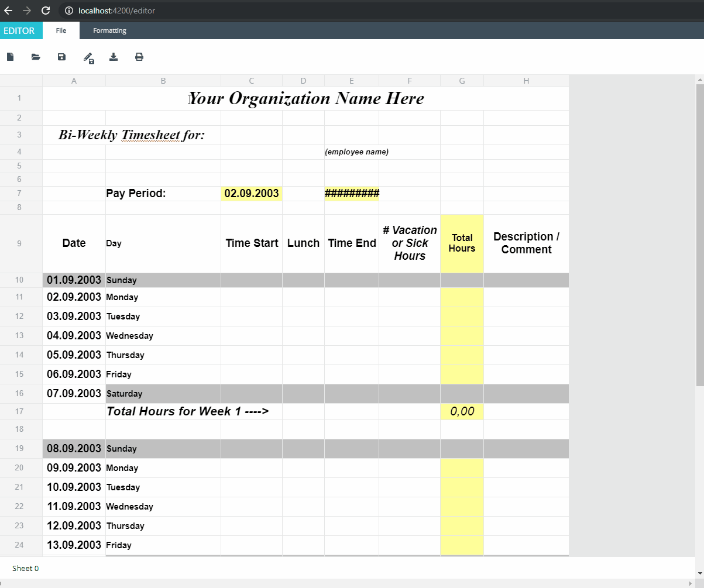Click the vertical scrollbar thumb
Screen dimensions: 704x588
click(x=699, y=234)
